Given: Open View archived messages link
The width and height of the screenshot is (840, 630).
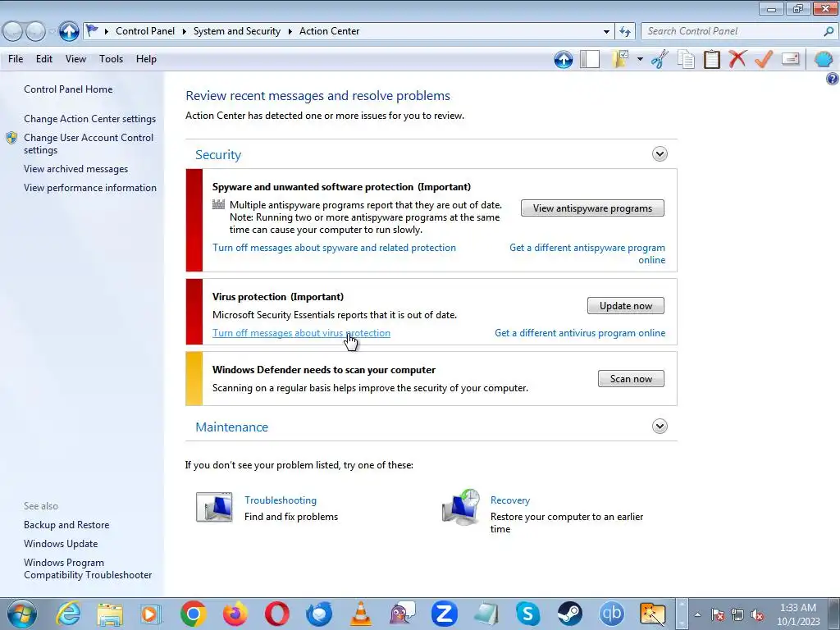Looking at the screenshot, I should tap(76, 169).
